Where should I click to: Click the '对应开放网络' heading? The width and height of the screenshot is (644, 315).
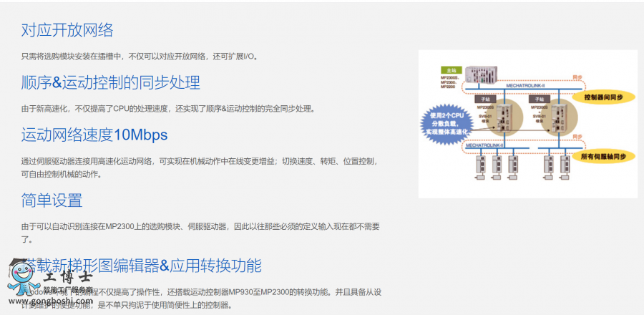click(67, 30)
